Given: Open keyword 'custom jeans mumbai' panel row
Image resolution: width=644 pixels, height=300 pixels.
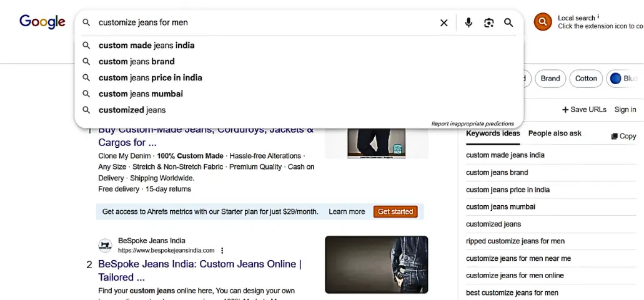Looking at the screenshot, I should click(551, 207).
